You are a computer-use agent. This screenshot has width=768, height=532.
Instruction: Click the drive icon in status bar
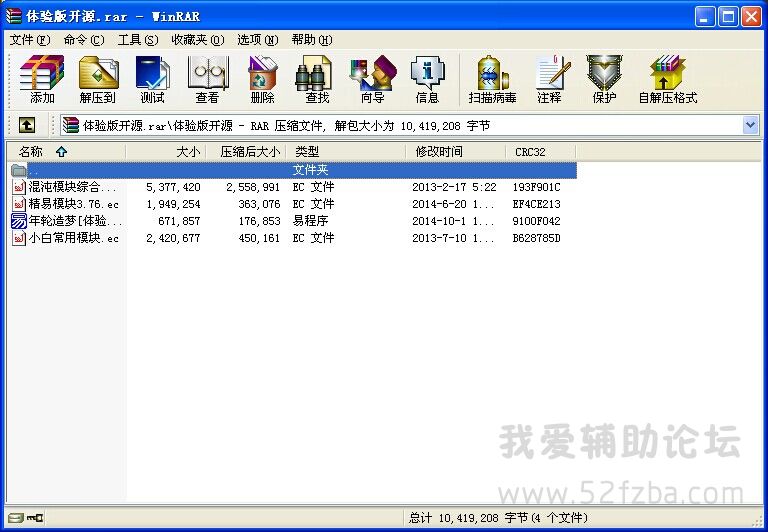[x=16, y=518]
